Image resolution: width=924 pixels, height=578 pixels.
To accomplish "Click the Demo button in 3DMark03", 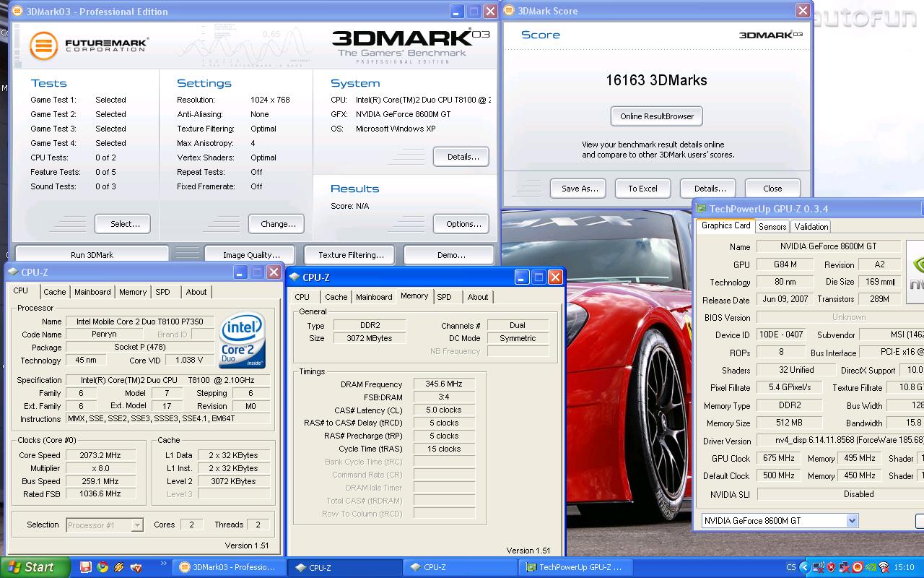I will click(450, 254).
